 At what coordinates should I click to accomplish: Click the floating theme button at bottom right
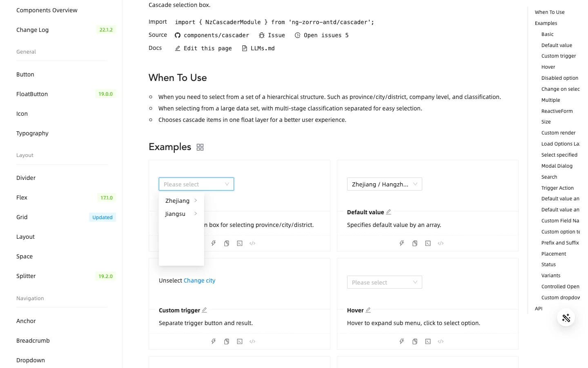click(566, 318)
